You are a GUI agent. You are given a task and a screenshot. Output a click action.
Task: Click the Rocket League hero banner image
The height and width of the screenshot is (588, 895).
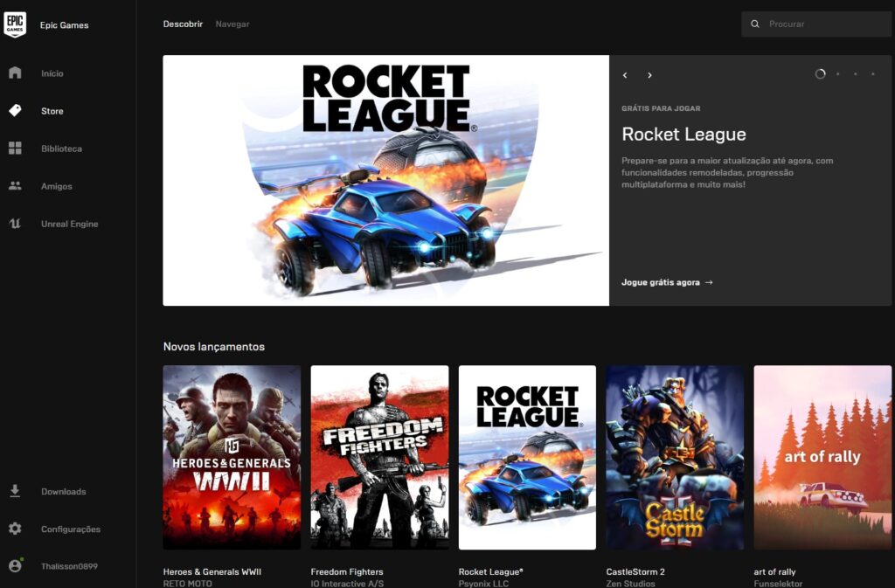[385, 180]
